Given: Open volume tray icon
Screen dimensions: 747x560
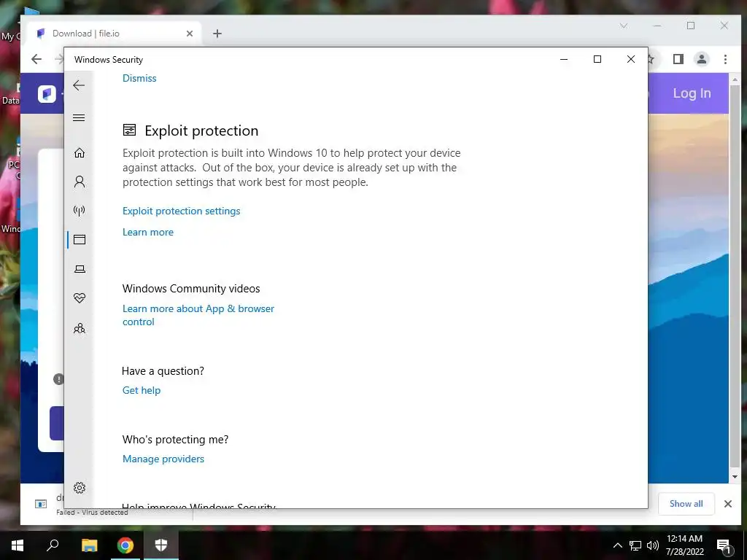Looking at the screenshot, I should [653, 545].
